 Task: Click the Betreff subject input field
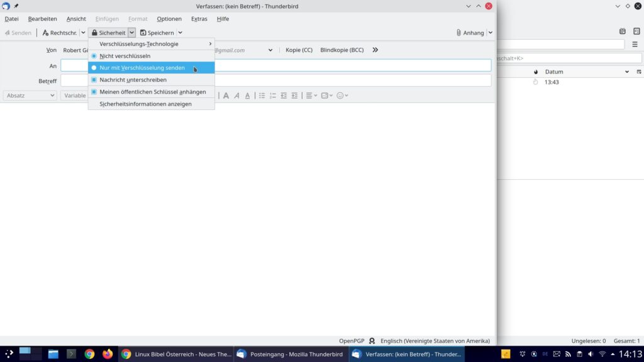[x=275, y=81]
